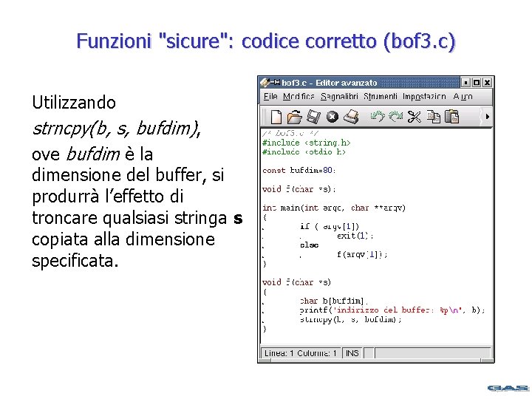Print with the printer icon
532x399 pixels.
351,117
